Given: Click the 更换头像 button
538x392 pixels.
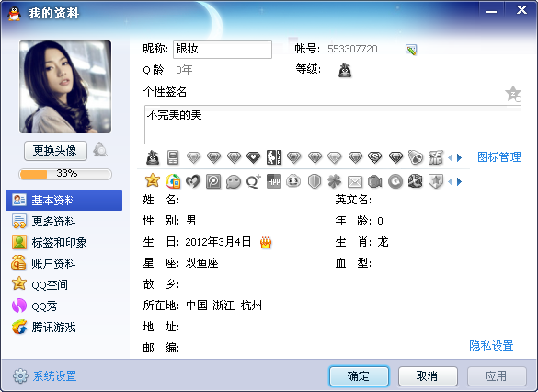Looking at the screenshot, I should 55,150.
